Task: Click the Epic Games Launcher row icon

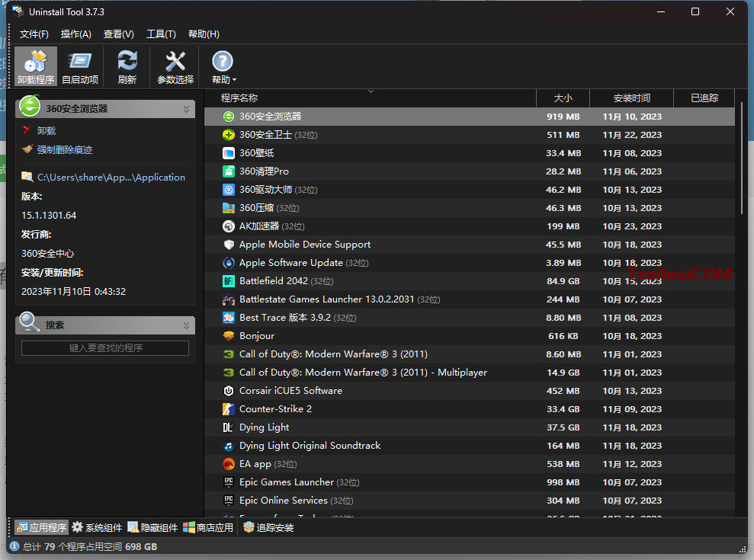Action: pos(229,482)
